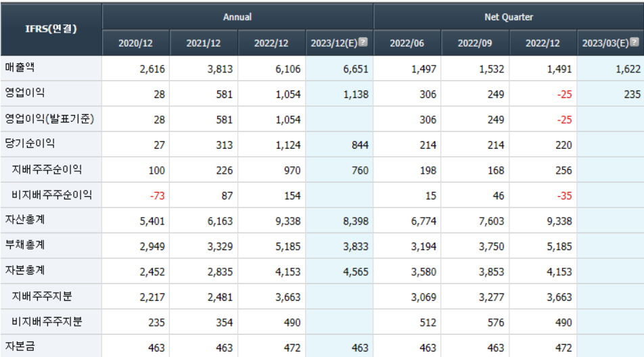Click the 2020/12 column header
The image size is (644, 357).
pos(135,43)
